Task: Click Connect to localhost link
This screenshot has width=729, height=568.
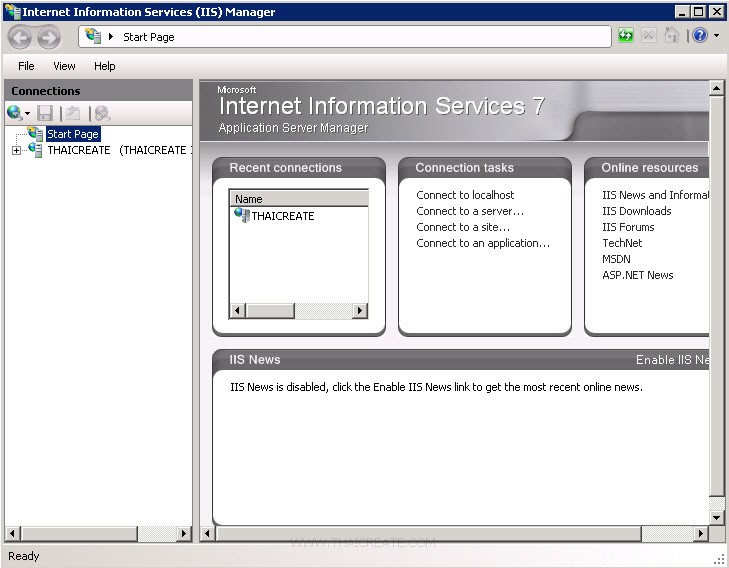Action: (465, 195)
